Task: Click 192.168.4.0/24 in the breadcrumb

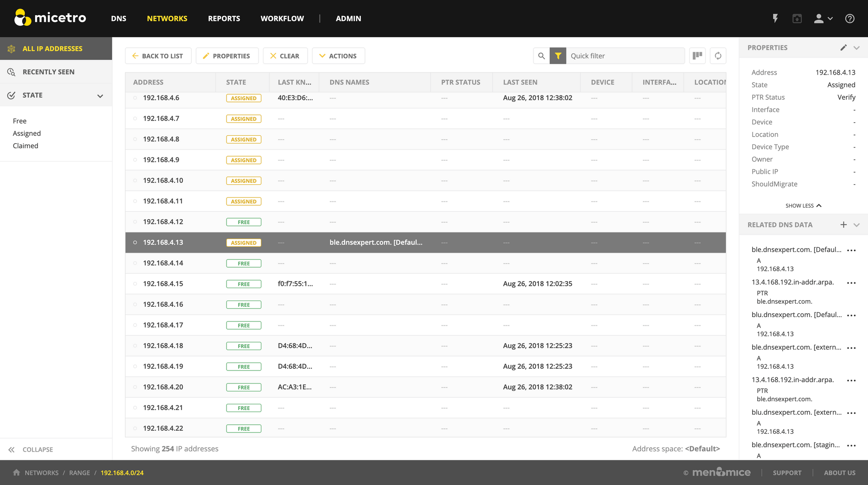Action: click(x=122, y=473)
